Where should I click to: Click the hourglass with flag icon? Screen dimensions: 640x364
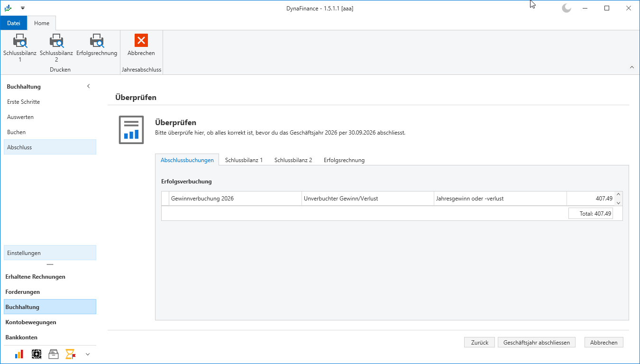point(71,354)
